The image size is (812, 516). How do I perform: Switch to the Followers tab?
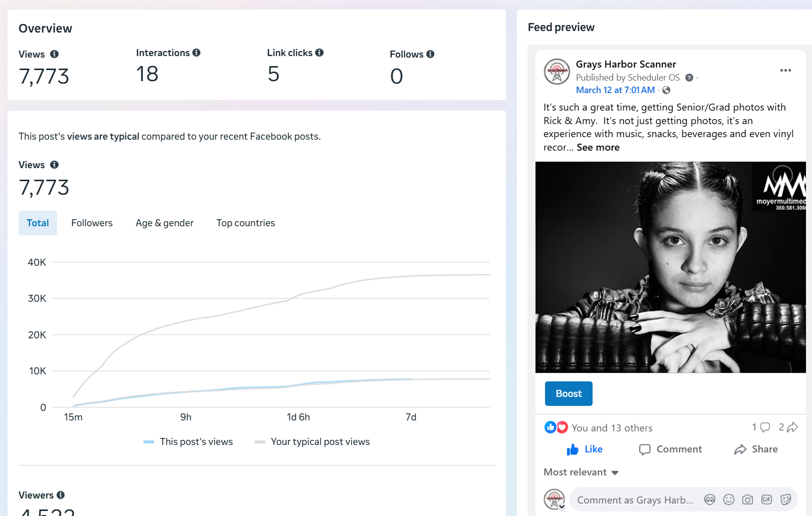(92, 223)
